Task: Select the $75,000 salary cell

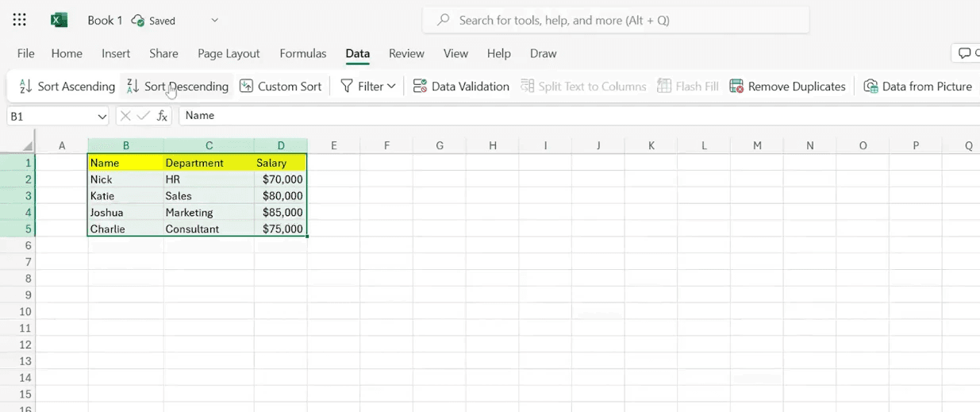Action: point(281,229)
